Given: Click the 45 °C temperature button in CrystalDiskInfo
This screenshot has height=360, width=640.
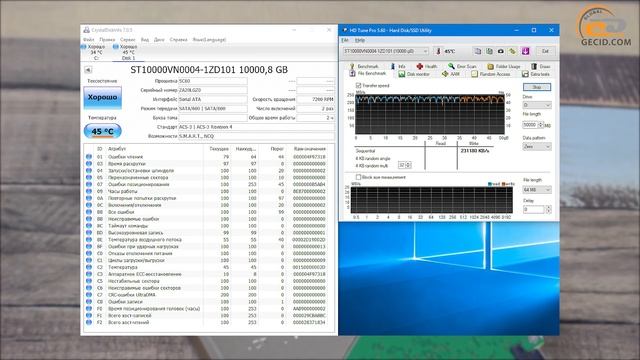Looking at the screenshot, I should click(102, 131).
